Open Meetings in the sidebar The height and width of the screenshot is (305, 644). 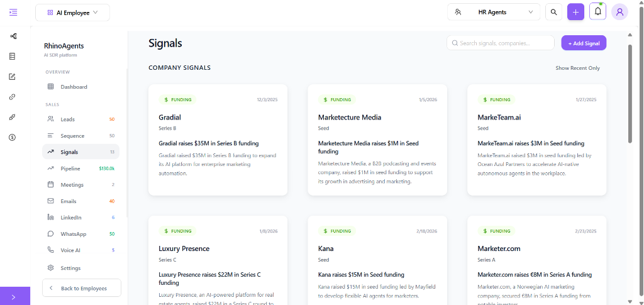tap(81, 185)
